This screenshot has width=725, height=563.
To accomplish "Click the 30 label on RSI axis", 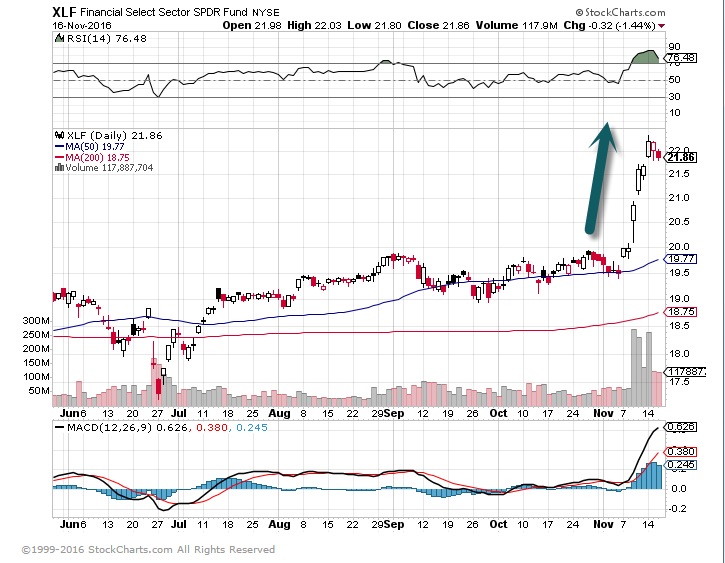I will [674, 97].
